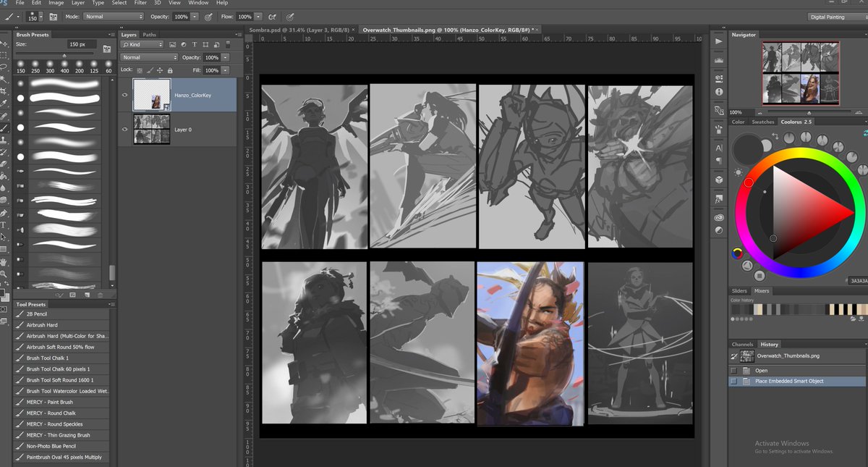Switch to the Swatches panel tab
The height and width of the screenshot is (467, 868).
[762, 122]
